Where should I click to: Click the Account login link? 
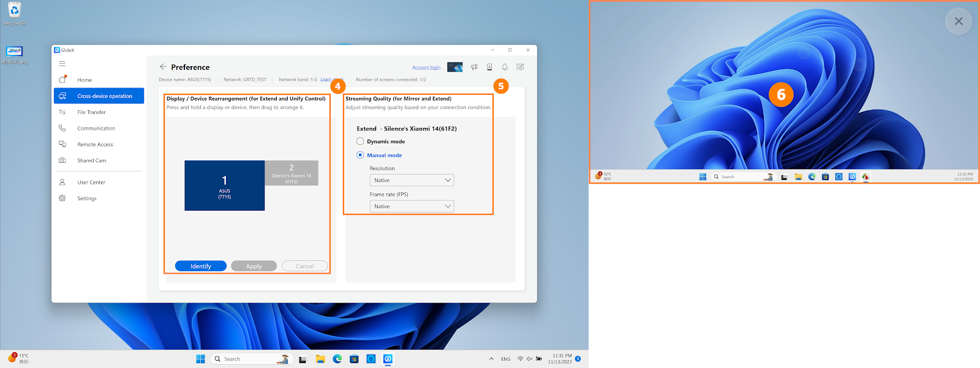426,67
